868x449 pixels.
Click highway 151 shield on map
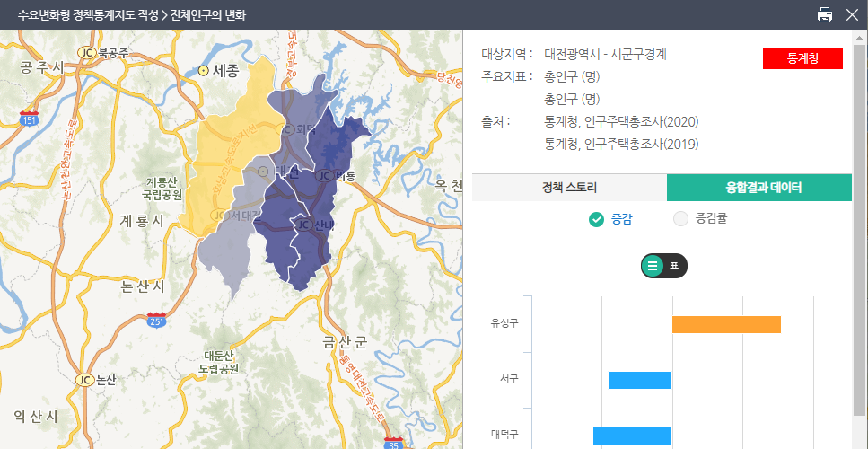pos(29,119)
